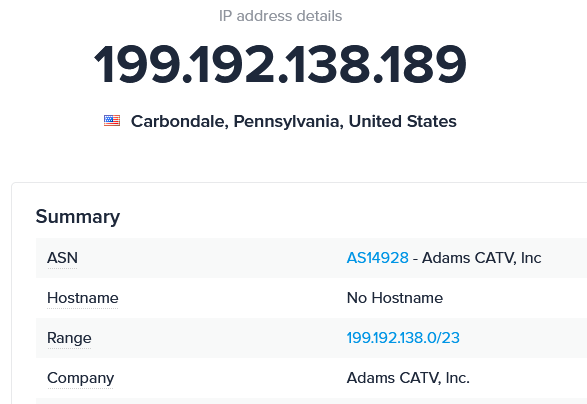Click the United States flag icon

click(x=112, y=121)
